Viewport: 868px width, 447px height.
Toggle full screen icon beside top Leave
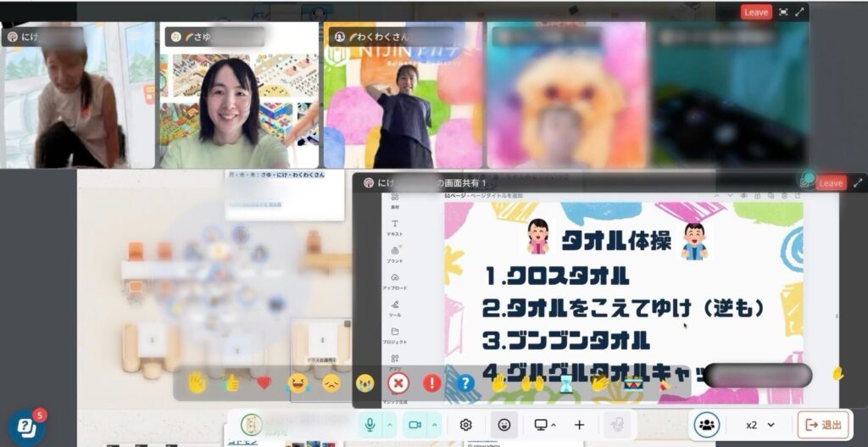[782, 12]
